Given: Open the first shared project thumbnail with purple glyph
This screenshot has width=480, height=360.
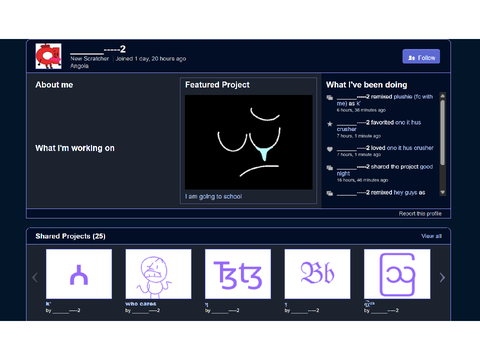Looking at the screenshot, I should 79,274.
